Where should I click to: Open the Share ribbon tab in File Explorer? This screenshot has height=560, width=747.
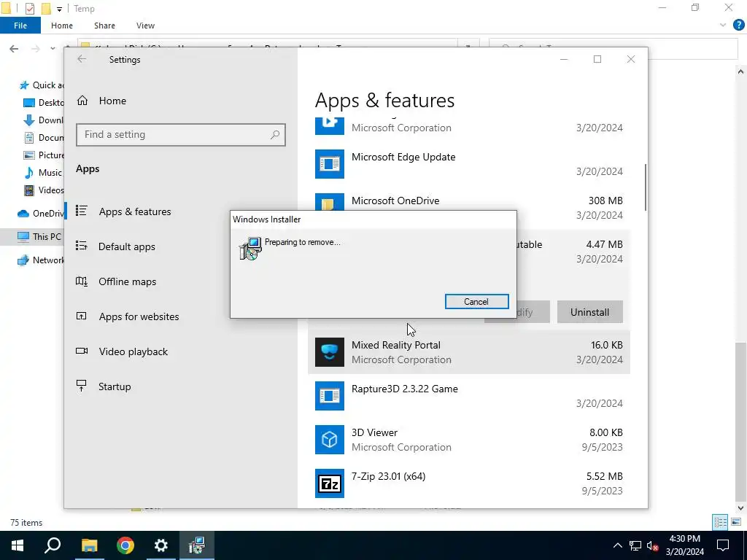click(104, 26)
